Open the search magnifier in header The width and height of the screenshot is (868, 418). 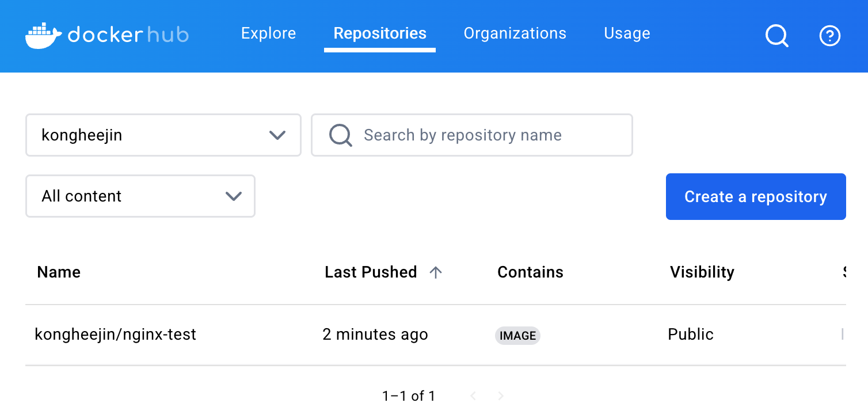coord(776,36)
